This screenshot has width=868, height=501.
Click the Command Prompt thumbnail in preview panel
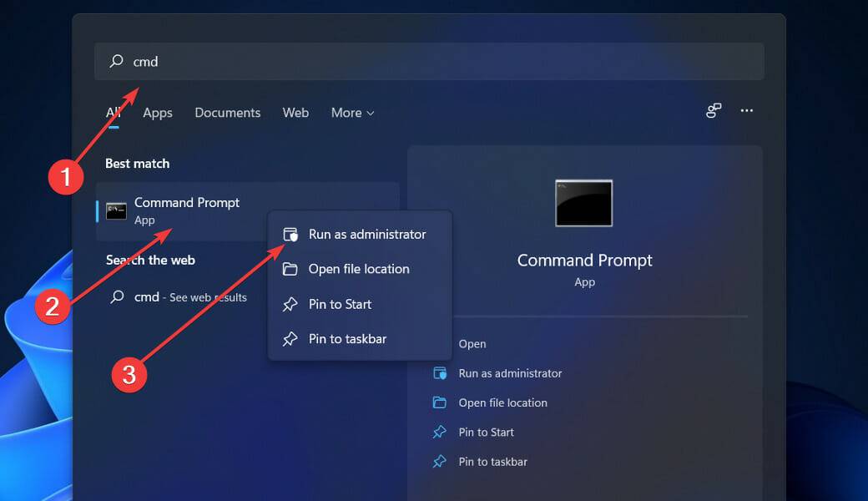coord(583,203)
